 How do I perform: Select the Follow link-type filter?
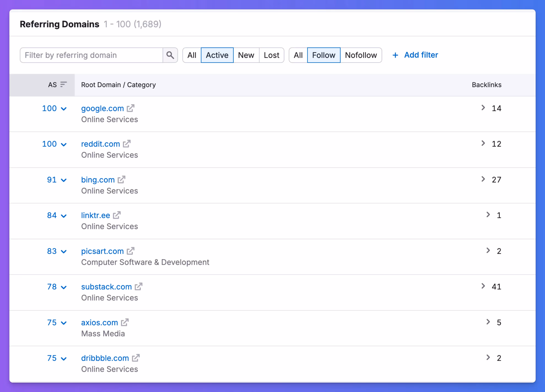click(324, 55)
